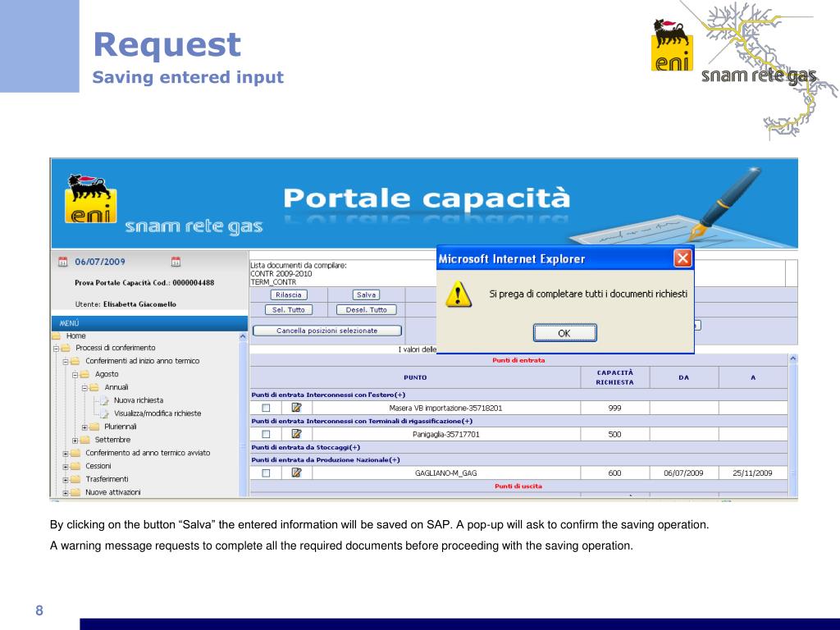Collapse the Annuali tree node
This screenshot has width=840, height=630.
coord(84,388)
